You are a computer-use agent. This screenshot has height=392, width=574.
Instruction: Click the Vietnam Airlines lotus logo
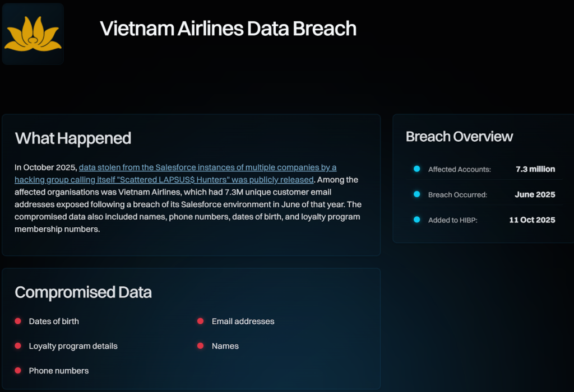(33, 34)
